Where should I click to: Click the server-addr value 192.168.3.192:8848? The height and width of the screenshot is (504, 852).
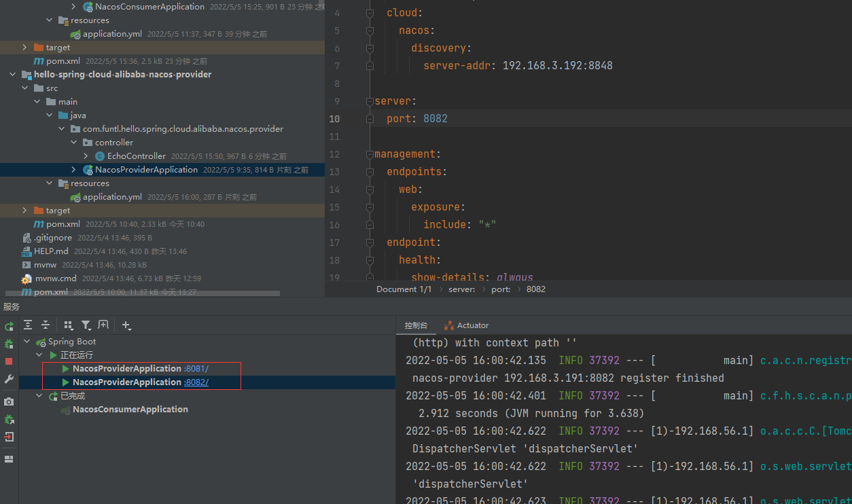pyautogui.click(x=558, y=66)
